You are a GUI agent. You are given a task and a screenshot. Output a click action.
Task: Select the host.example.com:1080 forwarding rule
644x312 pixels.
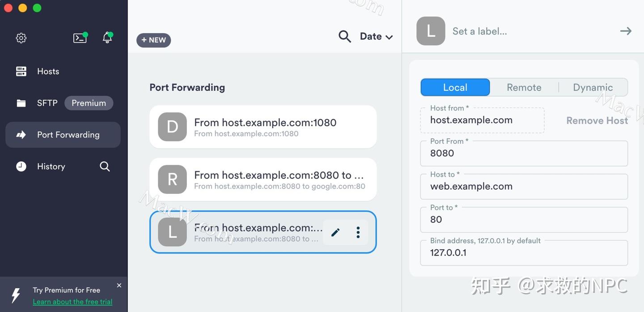coord(263,126)
